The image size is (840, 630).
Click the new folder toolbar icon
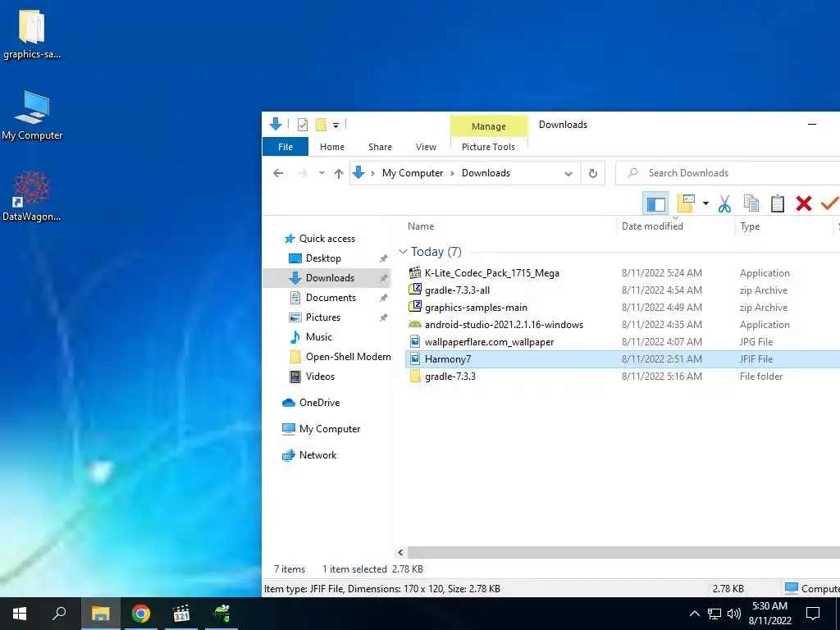point(686,203)
